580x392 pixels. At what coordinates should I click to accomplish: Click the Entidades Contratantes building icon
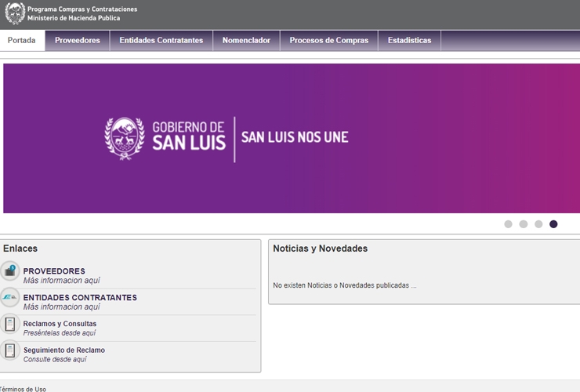(x=10, y=297)
